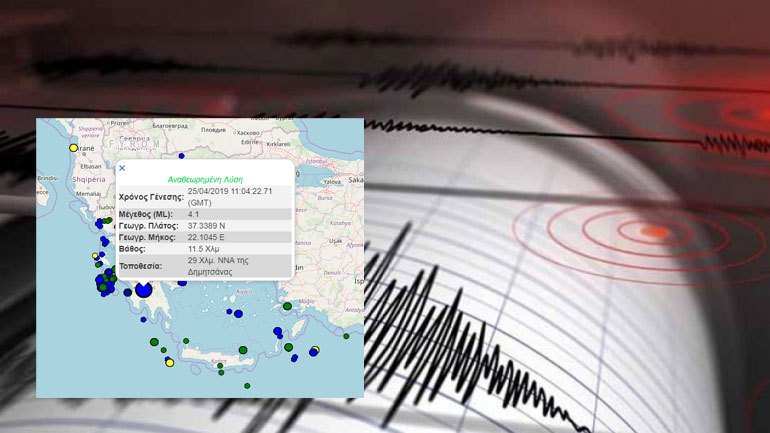This screenshot has height=433, width=770.
Task: Click the 'Kirklareli' map label
Action: [278, 144]
